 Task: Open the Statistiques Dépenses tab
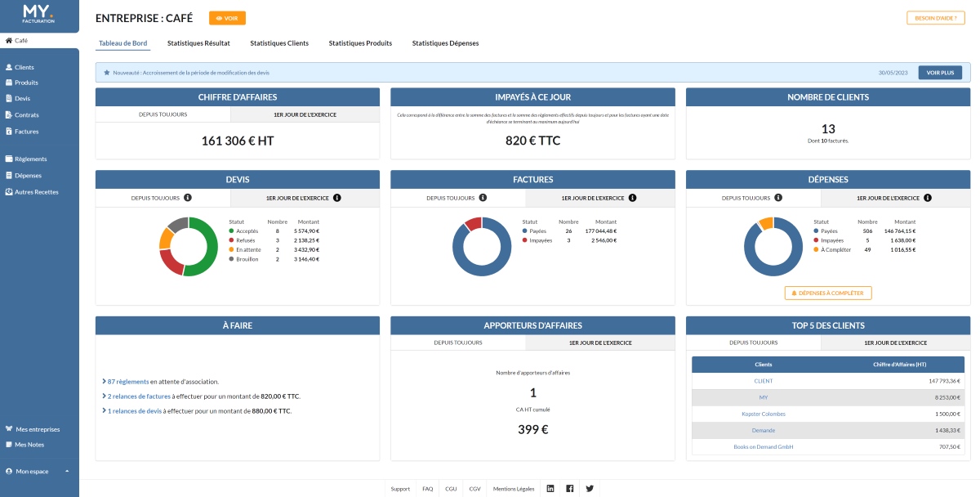446,43
